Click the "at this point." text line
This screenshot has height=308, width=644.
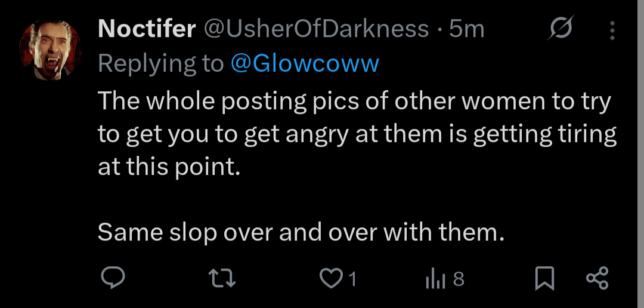coord(169,167)
